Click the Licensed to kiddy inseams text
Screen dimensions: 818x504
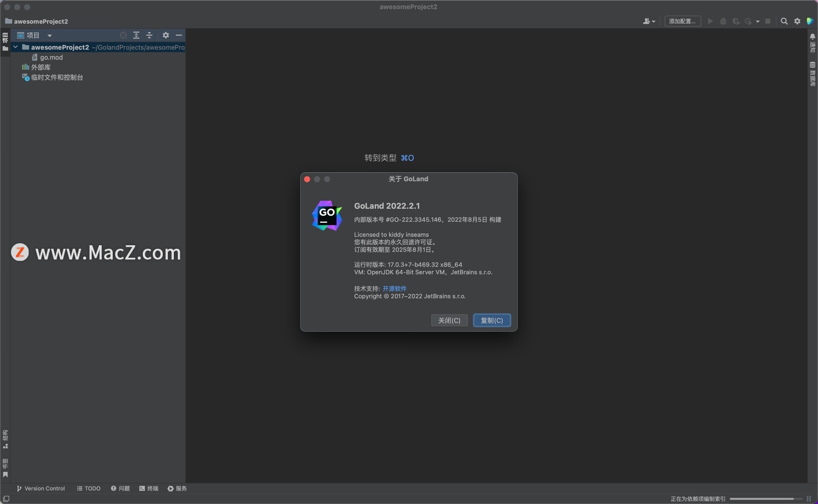tap(392, 235)
